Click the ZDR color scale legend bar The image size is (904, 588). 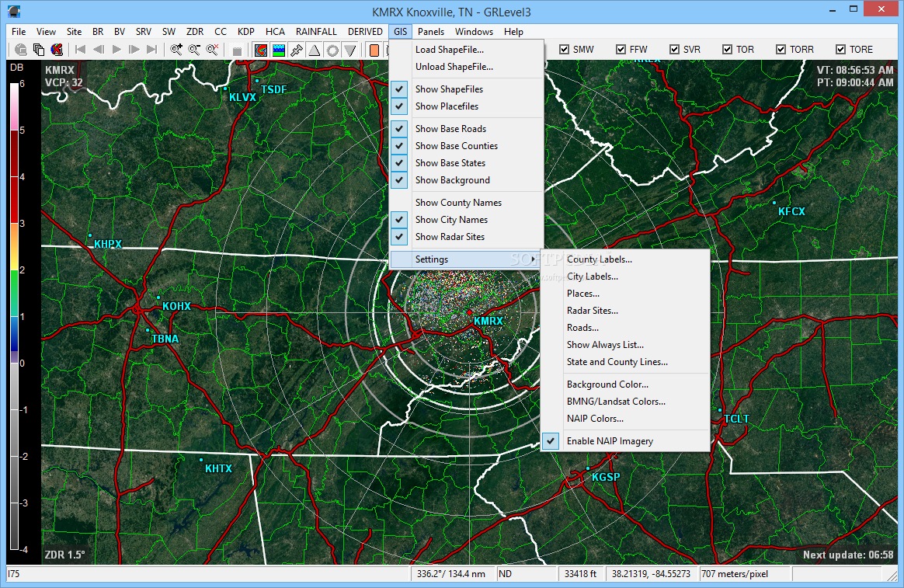[x=15, y=316]
